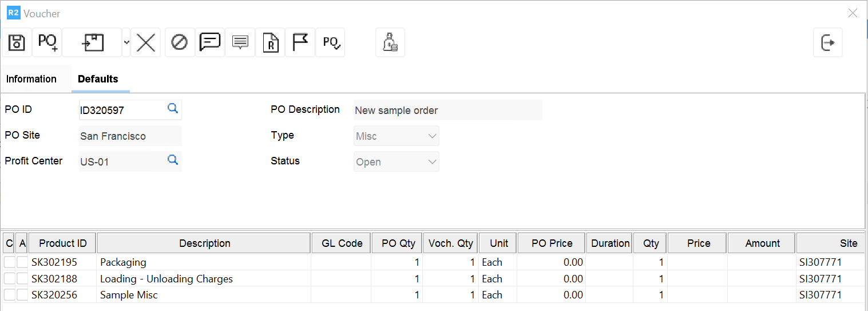Switch to the Information tab
Image resolution: width=868 pixels, height=311 pixels.
pyautogui.click(x=31, y=79)
